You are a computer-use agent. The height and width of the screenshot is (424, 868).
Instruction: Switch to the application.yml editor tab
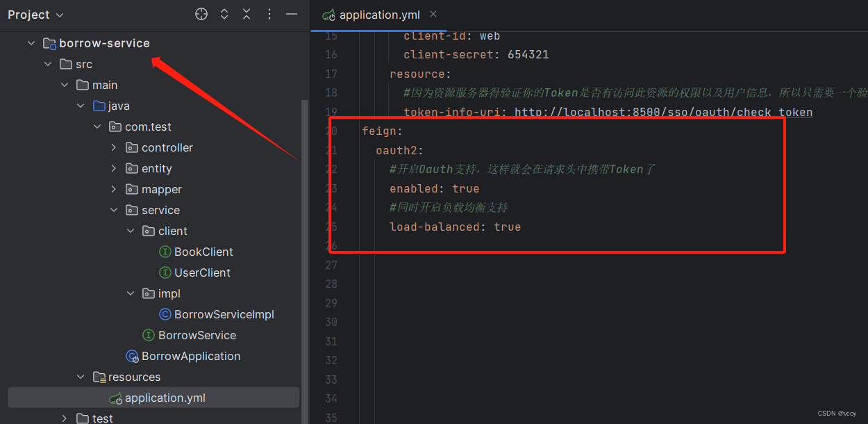pyautogui.click(x=378, y=15)
